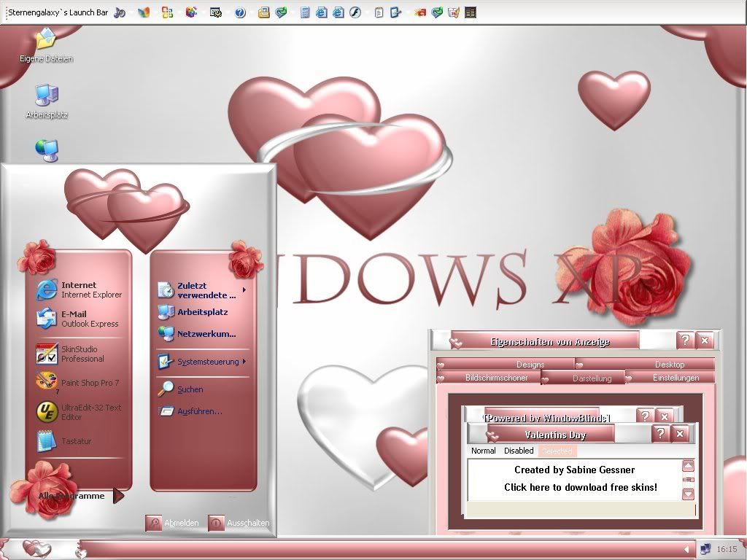Click the 'Created by Sabine Gessner' text
Image resolution: width=747 pixels, height=560 pixels.
[x=575, y=470]
